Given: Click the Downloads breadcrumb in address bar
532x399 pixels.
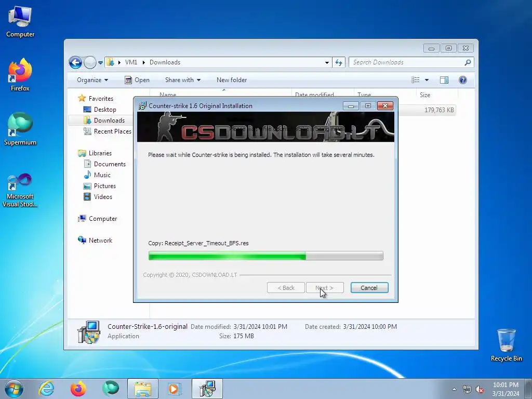Looking at the screenshot, I should [x=165, y=62].
